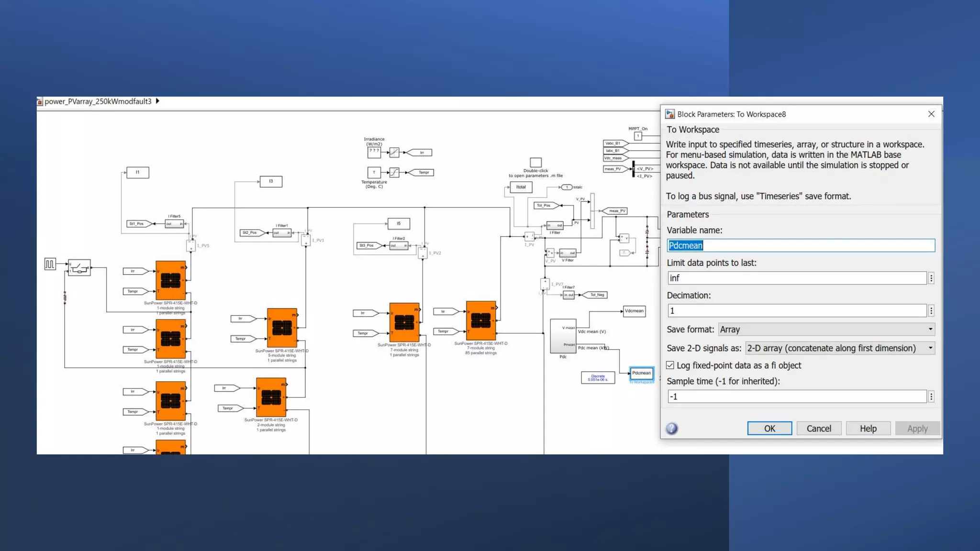
Task: Click the Itotal display block
Action: click(521, 187)
